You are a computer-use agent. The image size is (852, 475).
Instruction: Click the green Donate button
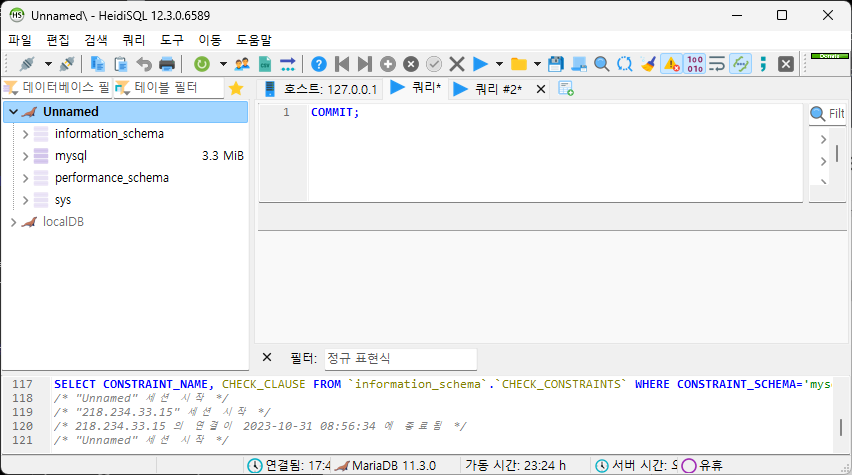coord(829,56)
